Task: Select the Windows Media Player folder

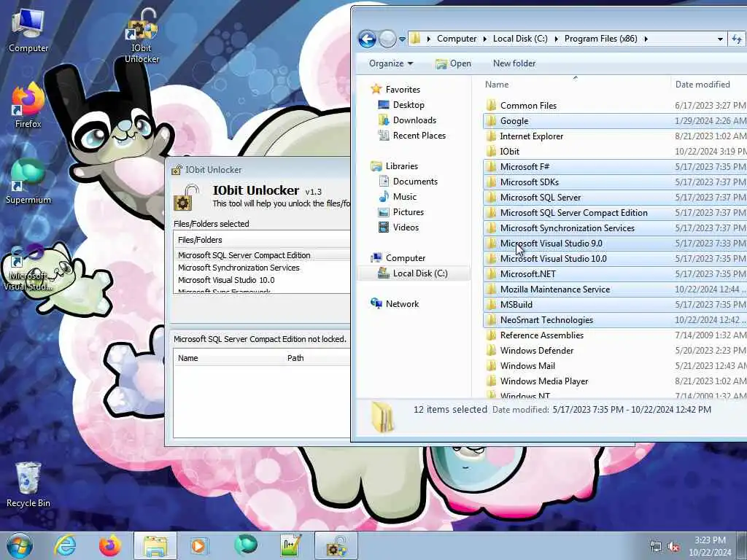Action: click(x=614, y=381)
